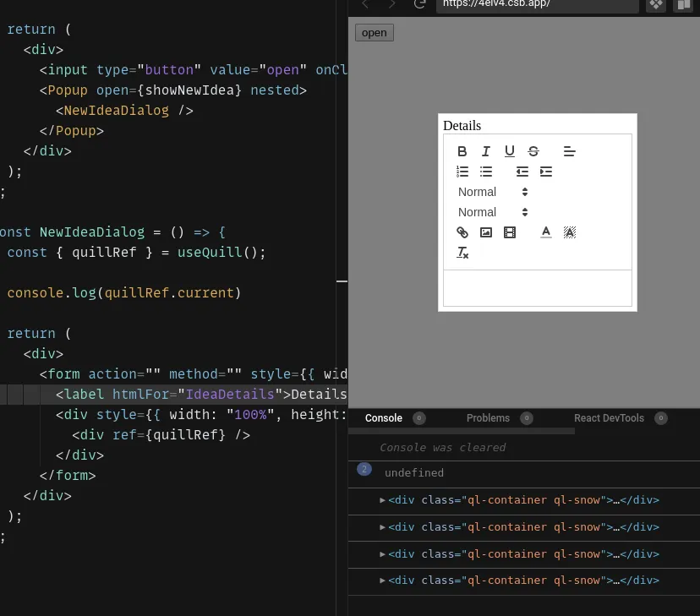Click the preview URL address bar
This screenshot has width=700, height=616.
[x=537, y=4]
